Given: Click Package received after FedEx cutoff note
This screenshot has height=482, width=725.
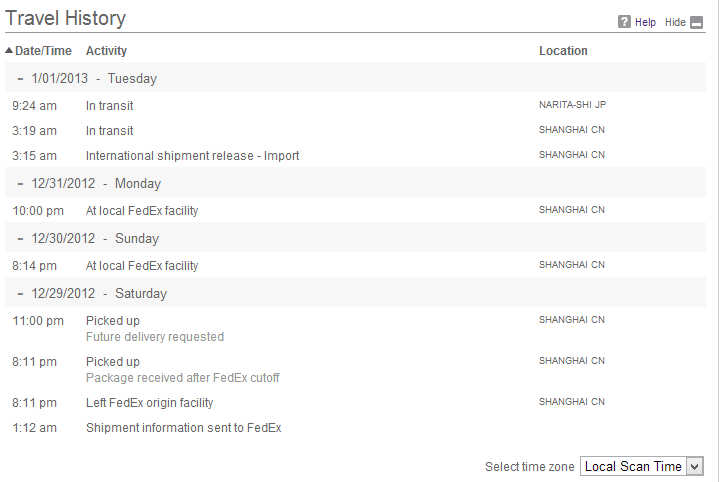Looking at the screenshot, I should [183, 378].
